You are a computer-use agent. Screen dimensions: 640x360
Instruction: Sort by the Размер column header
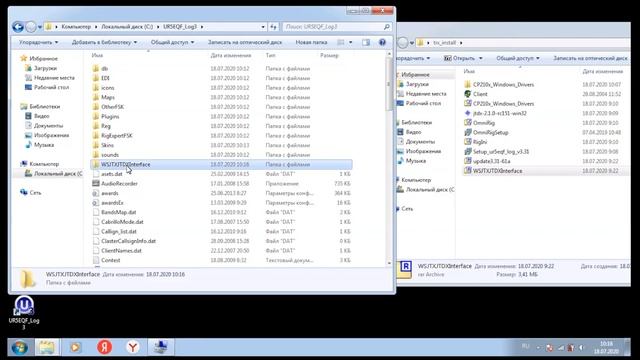(329, 55)
